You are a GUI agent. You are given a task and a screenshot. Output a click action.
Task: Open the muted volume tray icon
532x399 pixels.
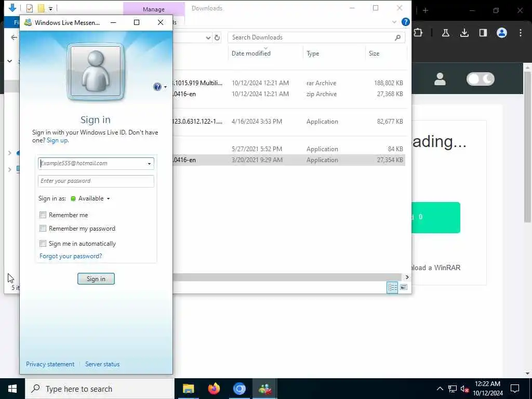click(465, 389)
